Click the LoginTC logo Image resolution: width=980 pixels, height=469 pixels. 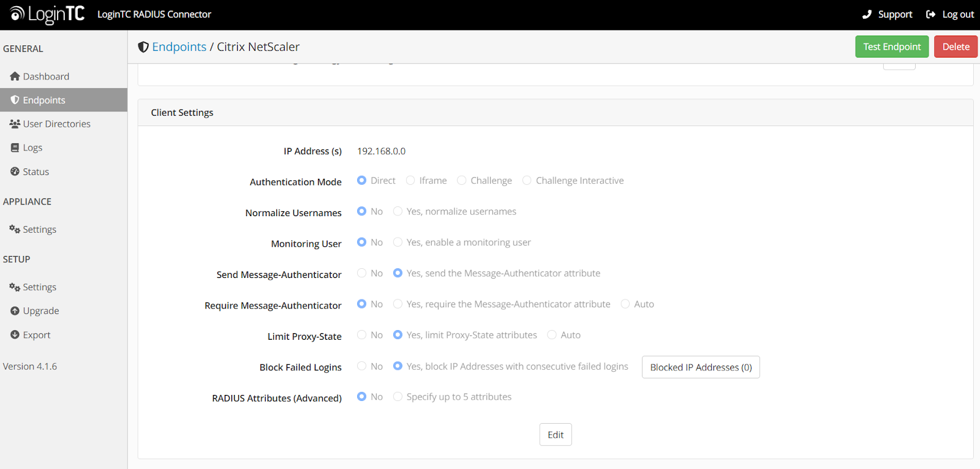click(47, 14)
